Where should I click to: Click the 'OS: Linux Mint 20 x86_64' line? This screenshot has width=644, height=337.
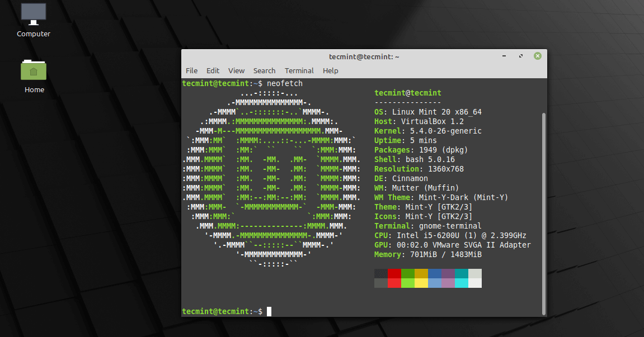428,112
